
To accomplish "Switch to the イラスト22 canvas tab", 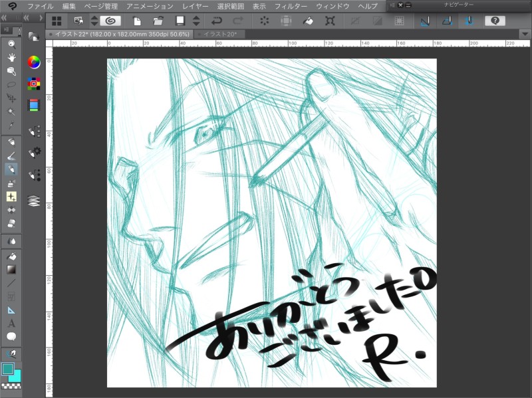I will click(x=119, y=34).
